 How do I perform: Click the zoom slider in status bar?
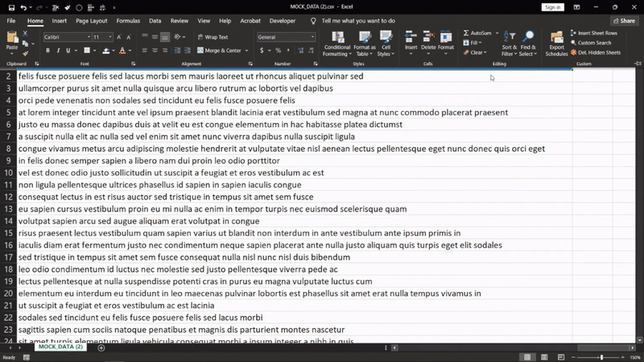point(601,357)
